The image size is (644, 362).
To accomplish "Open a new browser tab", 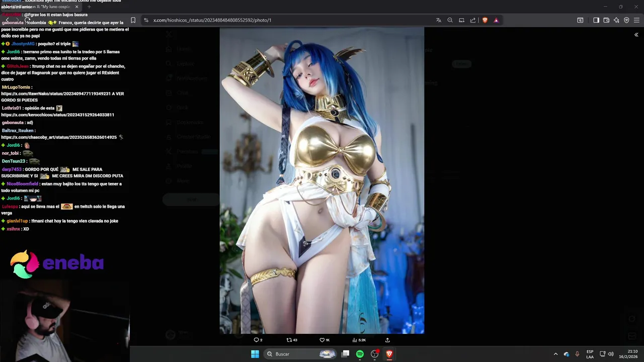I will click(89, 7).
